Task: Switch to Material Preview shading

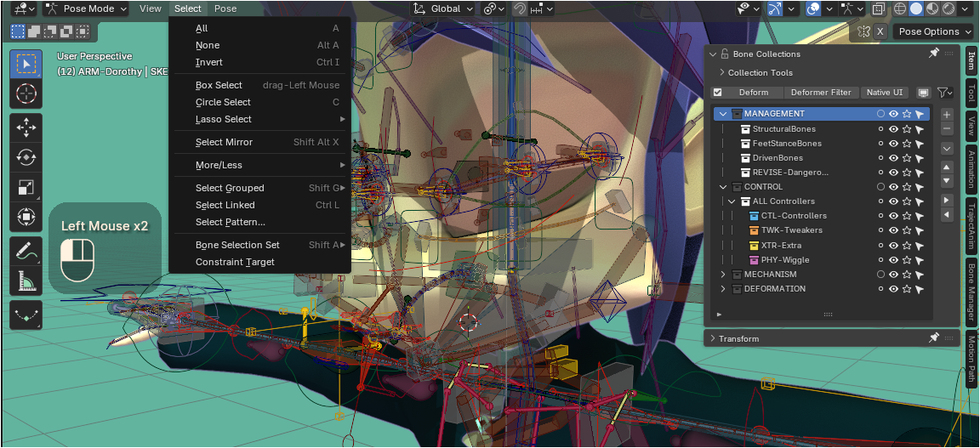Action: pos(932,9)
